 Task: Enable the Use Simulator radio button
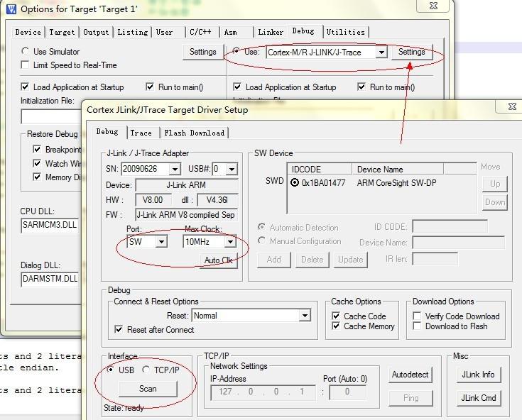pyautogui.click(x=26, y=52)
